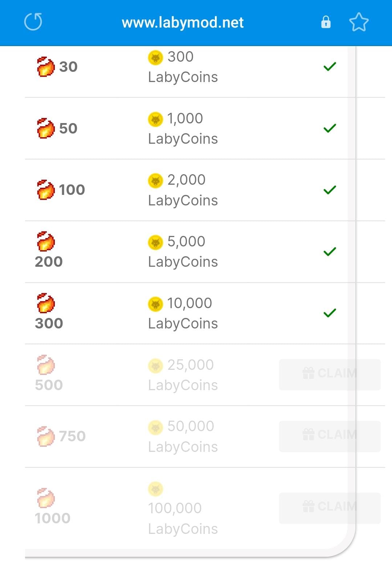Claim the 100,000 LabyCoins reward
Screen dimensions: 392x568
(330, 508)
